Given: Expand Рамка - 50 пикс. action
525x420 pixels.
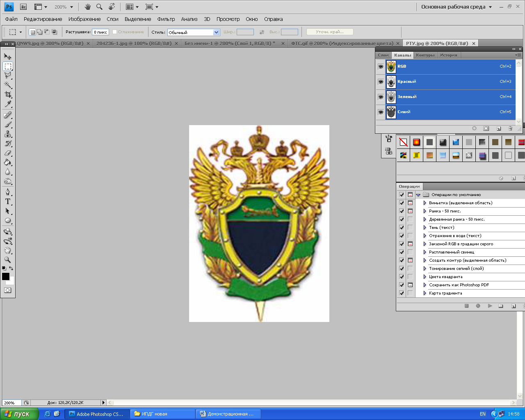Looking at the screenshot, I should pos(425,211).
